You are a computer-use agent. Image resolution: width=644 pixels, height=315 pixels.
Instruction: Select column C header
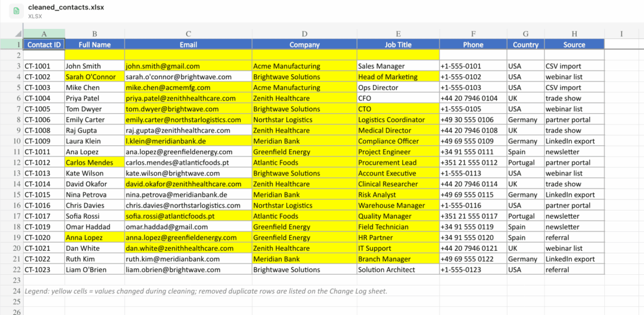tap(189, 34)
